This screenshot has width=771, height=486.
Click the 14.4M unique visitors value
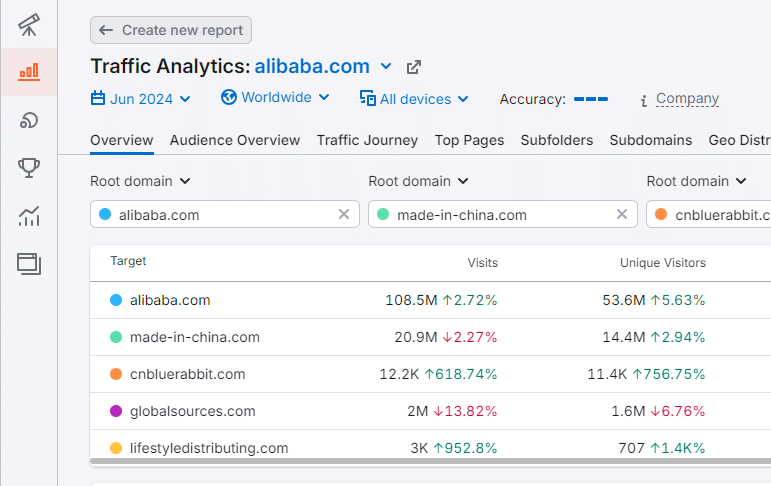coord(623,337)
